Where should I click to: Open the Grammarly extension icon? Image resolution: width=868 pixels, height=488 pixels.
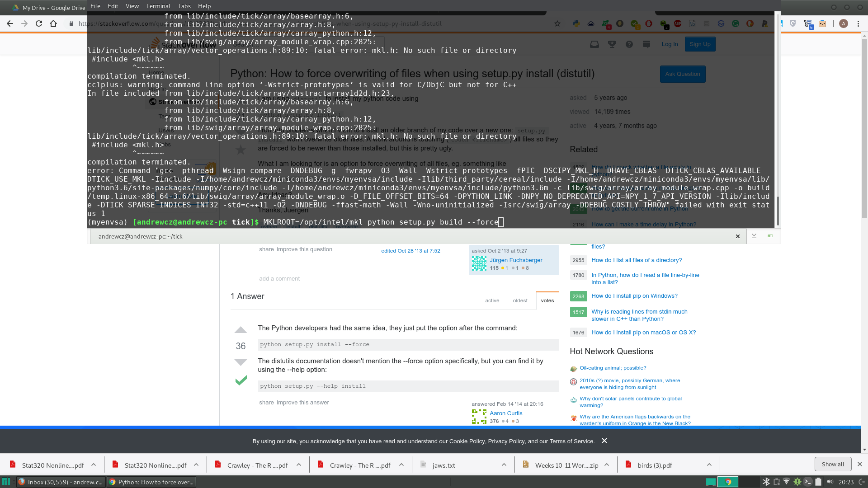pyautogui.click(x=736, y=23)
